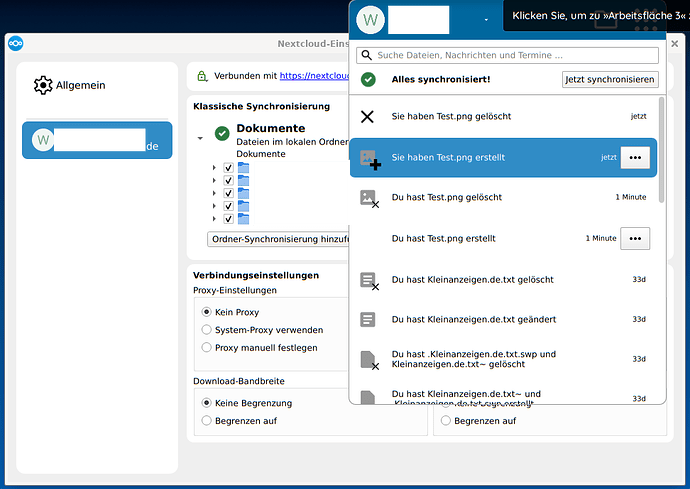Click the Dokumente folder heading
690x489 pixels.
coord(271,128)
